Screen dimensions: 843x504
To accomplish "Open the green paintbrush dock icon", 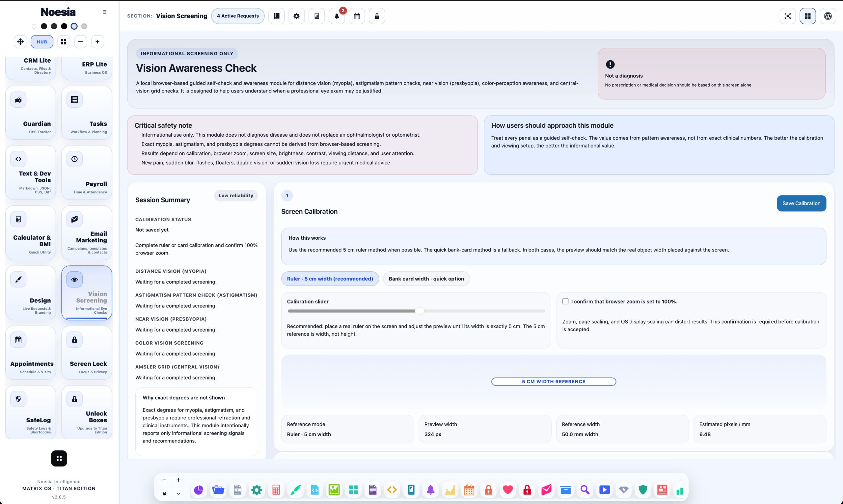I will [295, 490].
